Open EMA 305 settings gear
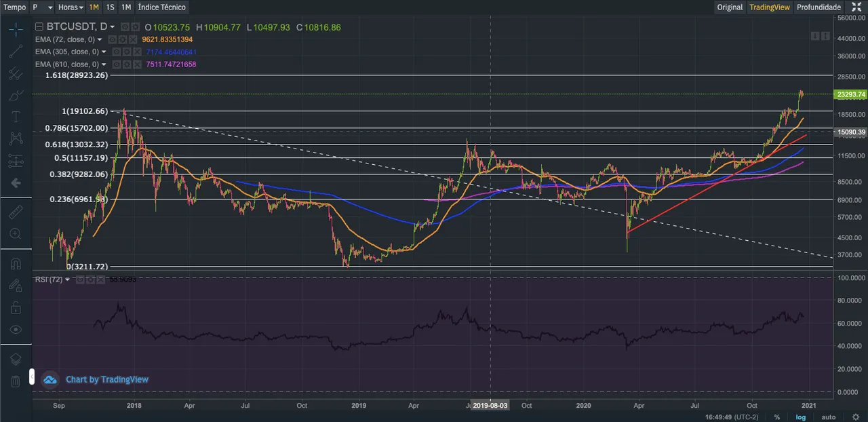Viewport: 868px width, 422px height. [x=127, y=52]
